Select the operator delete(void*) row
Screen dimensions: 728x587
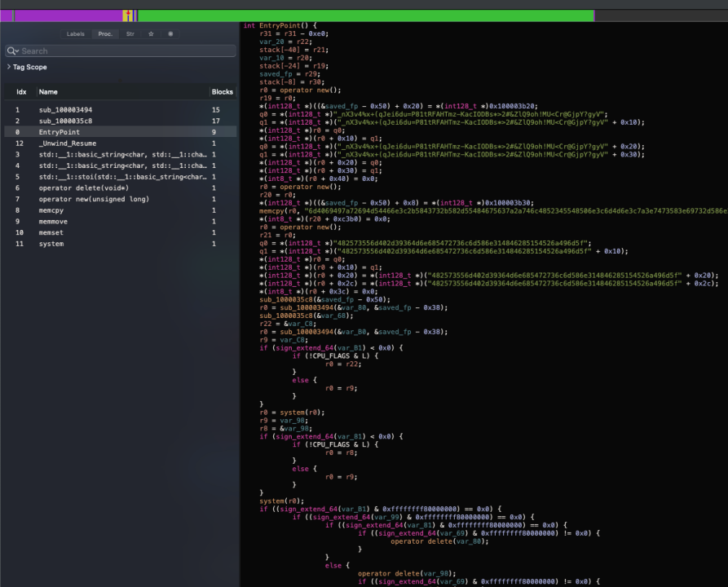[121, 188]
